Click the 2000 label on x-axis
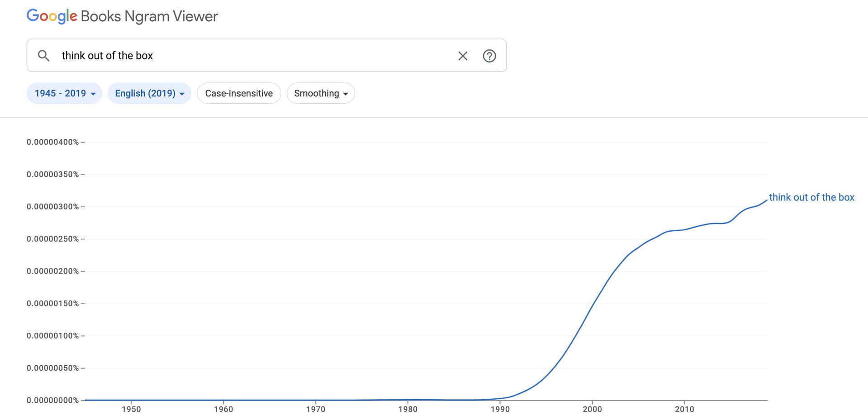This screenshot has width=868, height=420. (592, 409)
